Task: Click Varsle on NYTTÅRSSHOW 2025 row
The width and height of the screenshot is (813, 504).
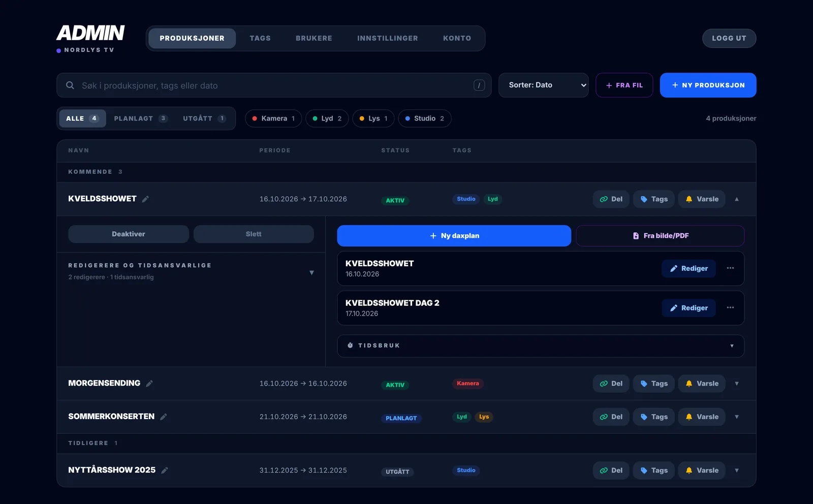Action: (x=702, y=470)
